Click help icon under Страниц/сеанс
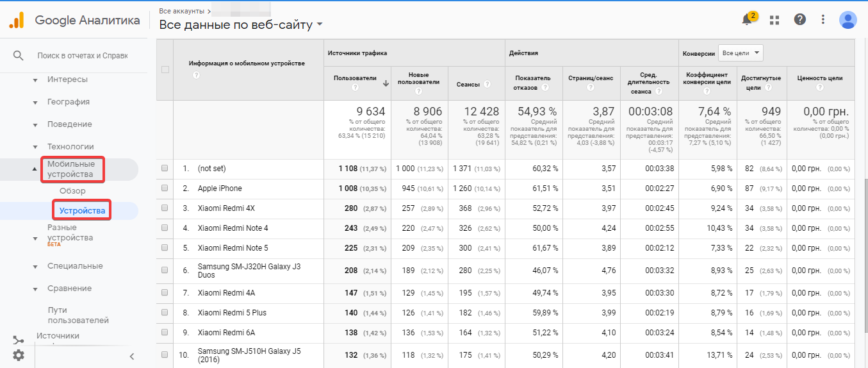Screen dimensions: 868x368 [590, 87]
